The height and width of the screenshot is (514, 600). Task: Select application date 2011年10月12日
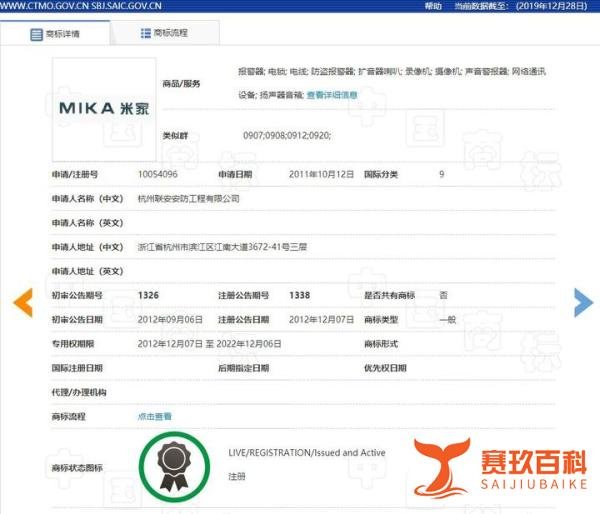pos(321,175)
